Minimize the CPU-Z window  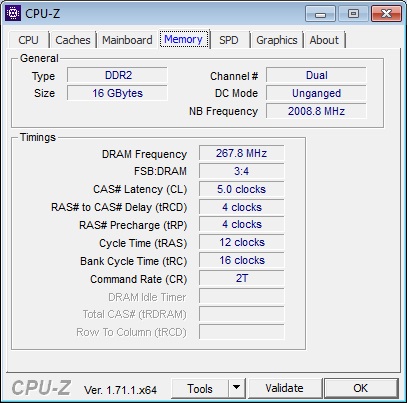[321, 14]
